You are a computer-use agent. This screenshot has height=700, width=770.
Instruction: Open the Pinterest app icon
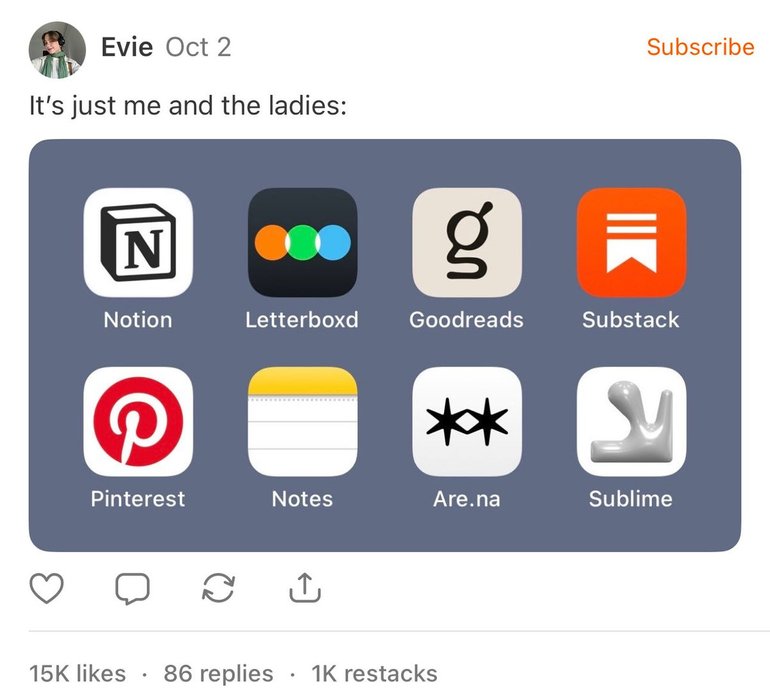[x=138, y=421]
